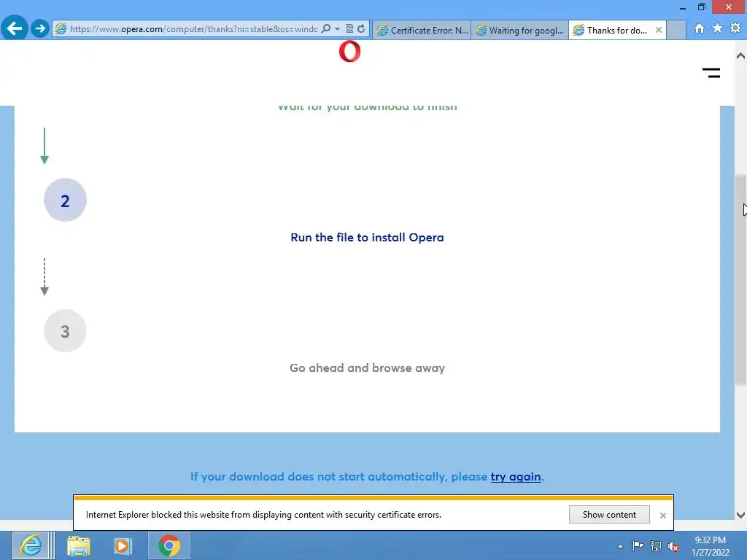This screenshot has height=560, width=747.
Task: Refresh the page using the reload icon
Action: coord(362,28)
